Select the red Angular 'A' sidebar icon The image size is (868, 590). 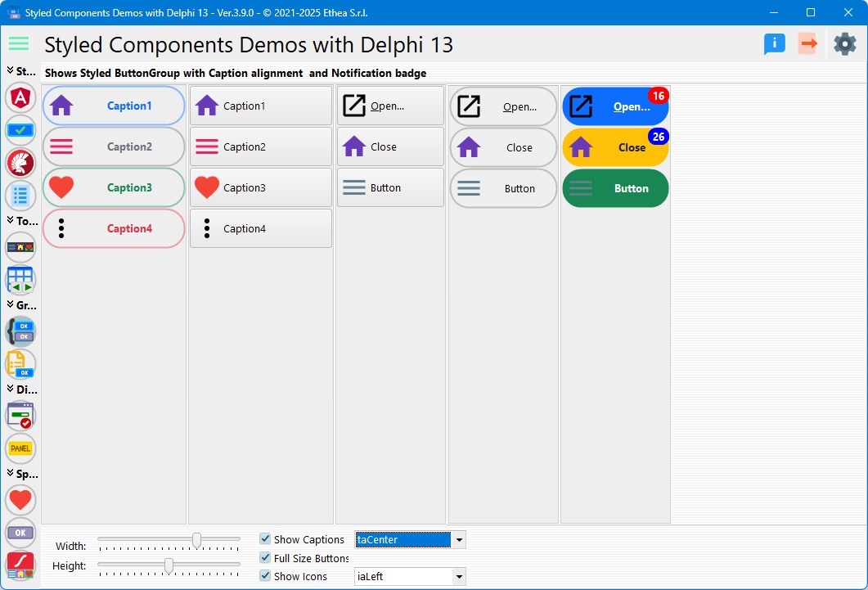[x=20, y=98]
